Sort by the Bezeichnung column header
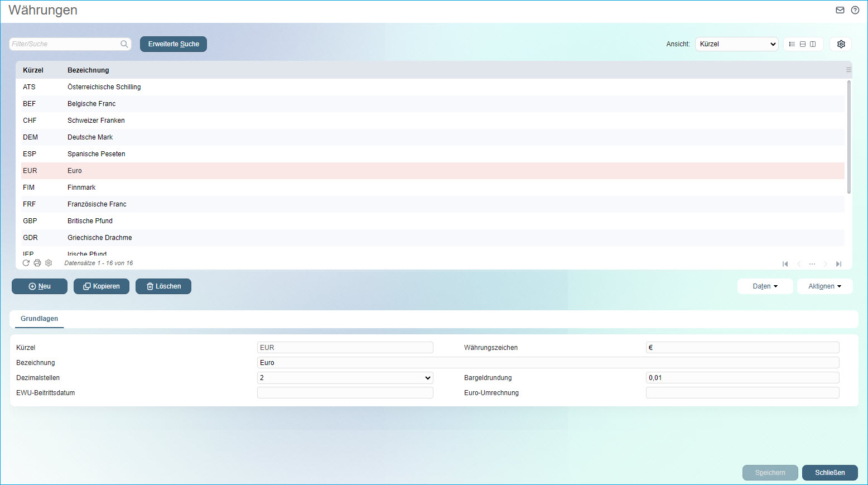868x485 pixels. (x=88, y=70)
